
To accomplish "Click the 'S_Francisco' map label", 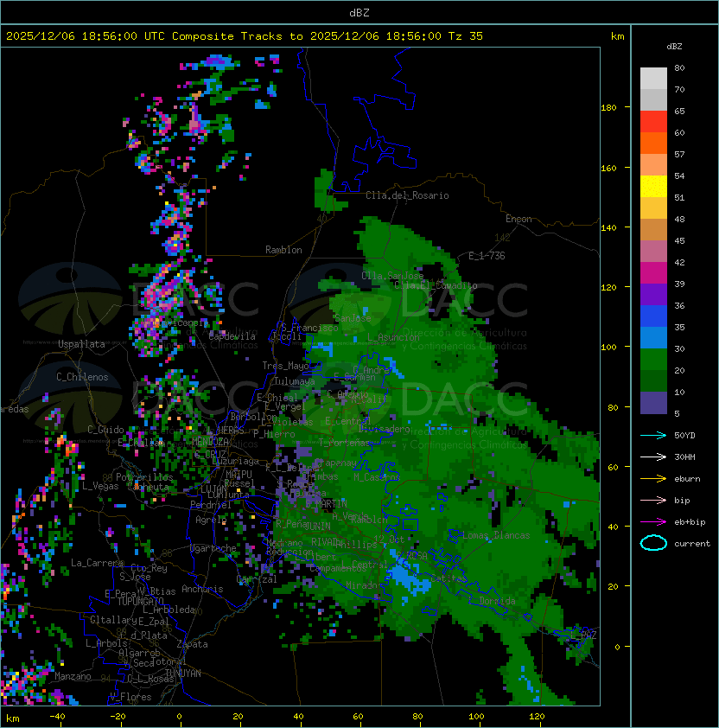I will (x=309, y=328).
